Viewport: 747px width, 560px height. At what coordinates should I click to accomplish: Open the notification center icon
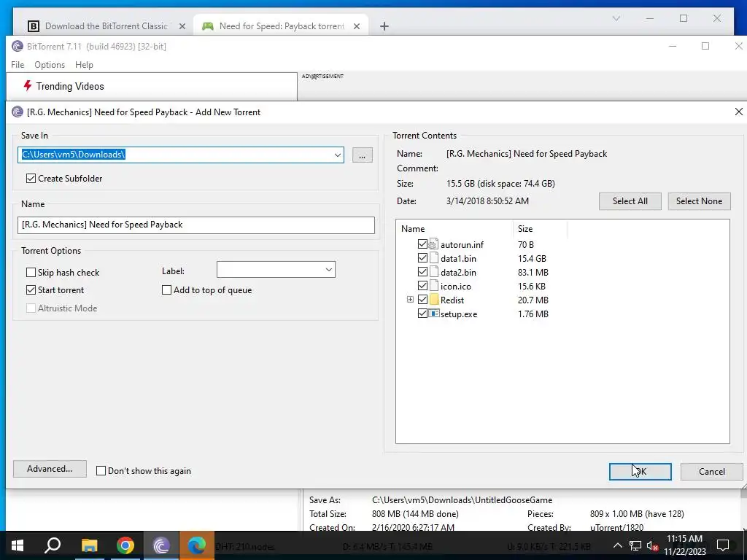click(723, 545)
